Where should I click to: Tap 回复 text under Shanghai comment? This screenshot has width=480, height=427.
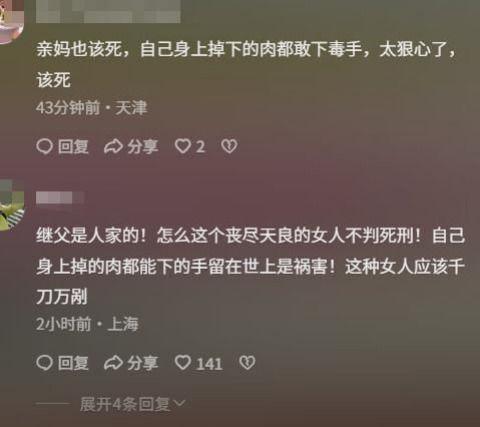click(x=73, y=363)
